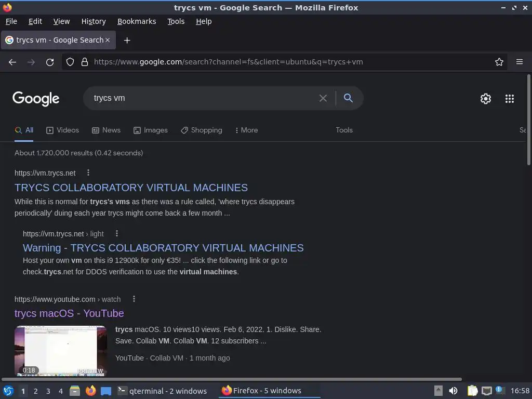The image size is (532, 399).
Task: Expand the More search filters
Action: pyautogui.click(x=247, y=130)
